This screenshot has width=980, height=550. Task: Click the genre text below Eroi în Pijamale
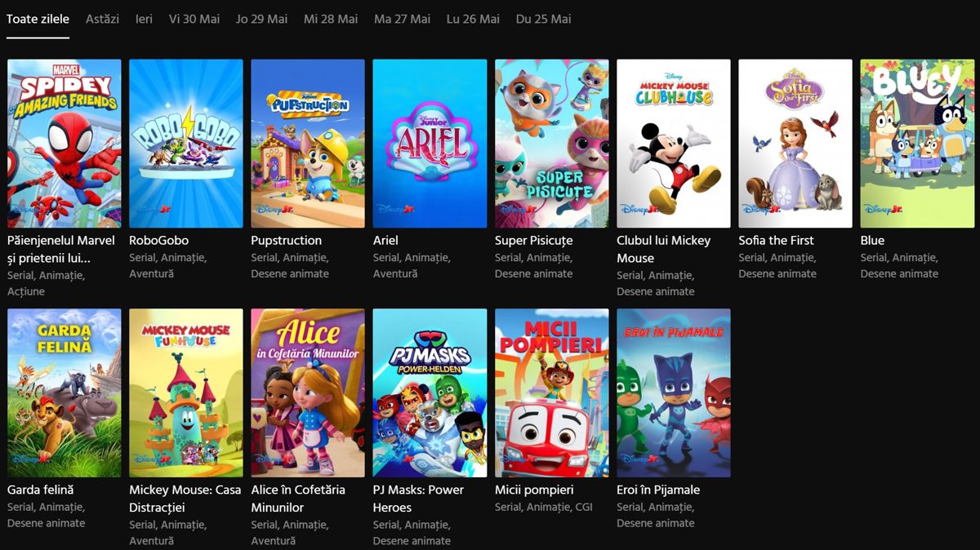pos(656,515)
